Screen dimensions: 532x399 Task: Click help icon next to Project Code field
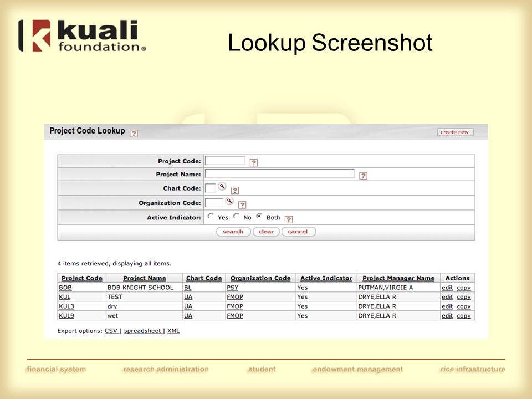(x=253, y=162)
